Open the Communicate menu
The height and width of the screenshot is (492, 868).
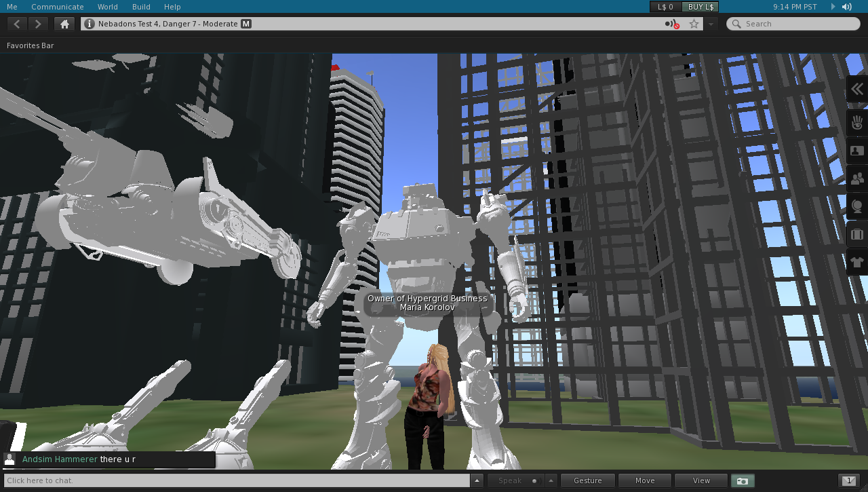(x=58, y=7)
